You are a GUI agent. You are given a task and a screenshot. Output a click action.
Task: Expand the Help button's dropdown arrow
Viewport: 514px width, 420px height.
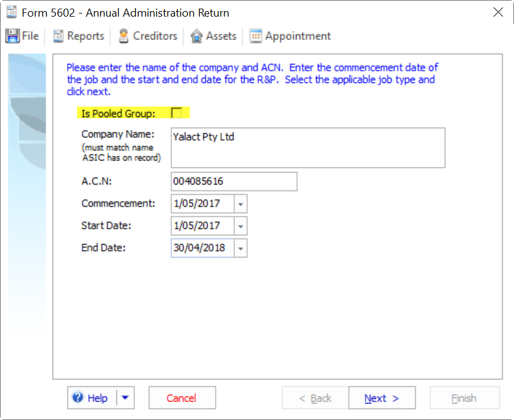point(126,397)
